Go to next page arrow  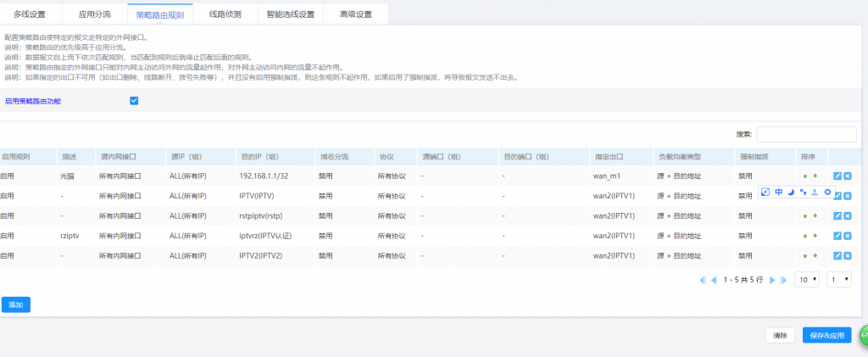click(x=771, y=280)
